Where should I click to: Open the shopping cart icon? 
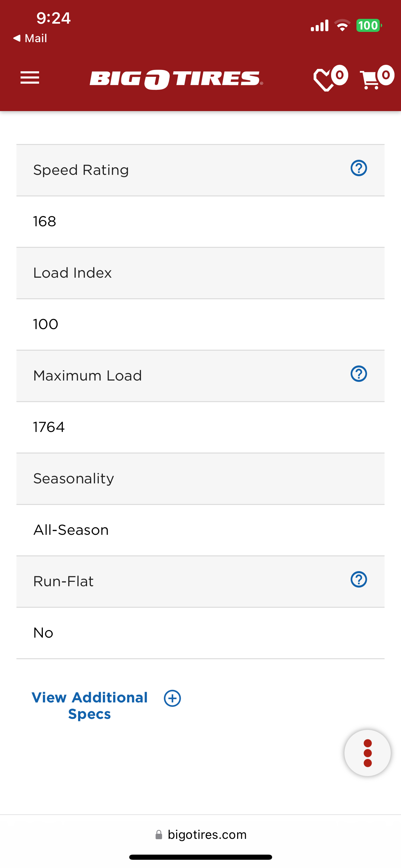[377, 77]
